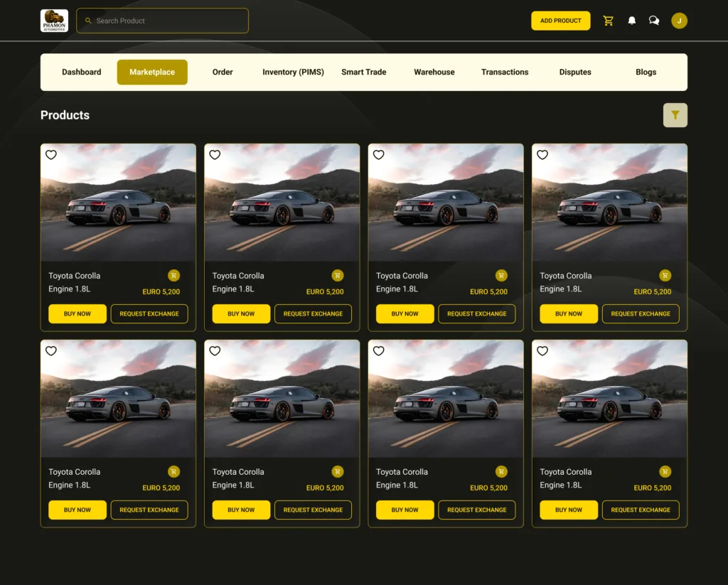Go to the Disputes tab
Viewport: 728px width, 585px height.
click(x=575, y=72)
